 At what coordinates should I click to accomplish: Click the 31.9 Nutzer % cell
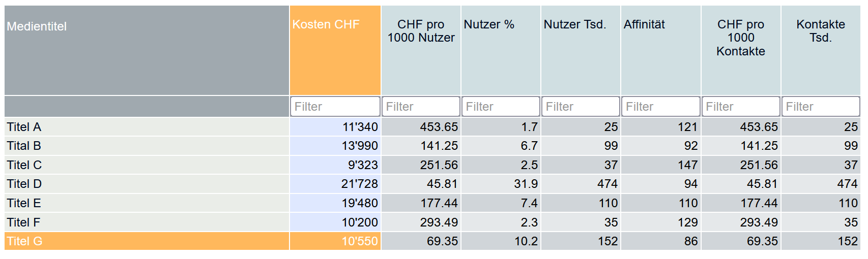click(526, 184)
